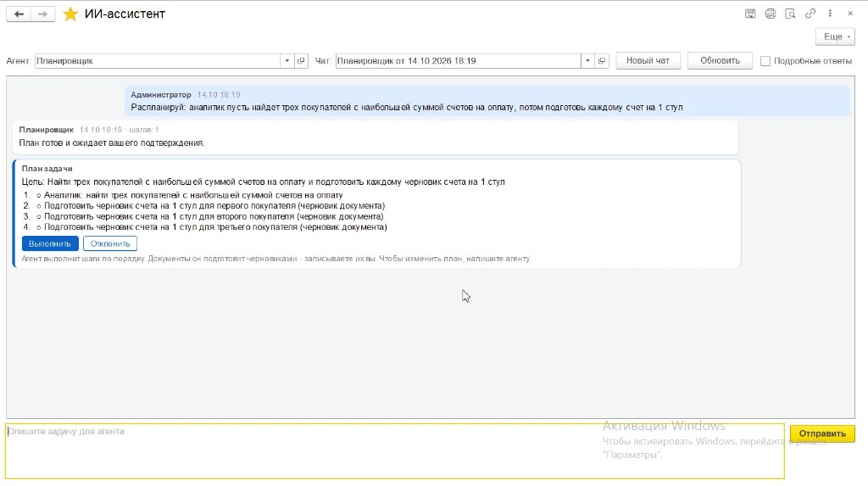Go forward with the right arrow
Image resolution: width=868 pixels, height=486 pixels.
(43, 14)
